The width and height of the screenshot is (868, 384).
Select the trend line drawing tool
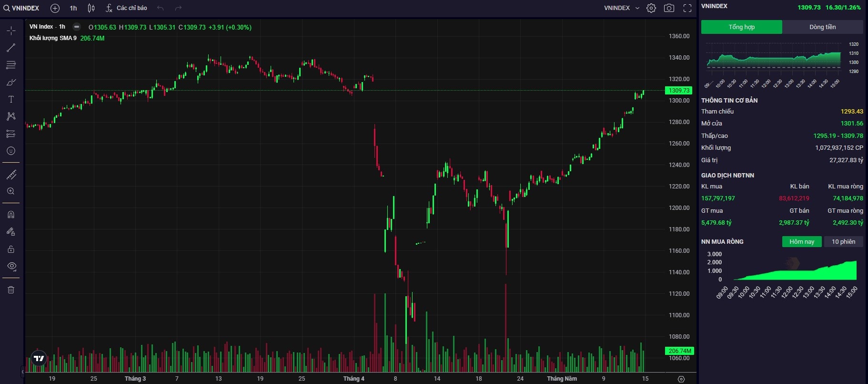(11, 48)
